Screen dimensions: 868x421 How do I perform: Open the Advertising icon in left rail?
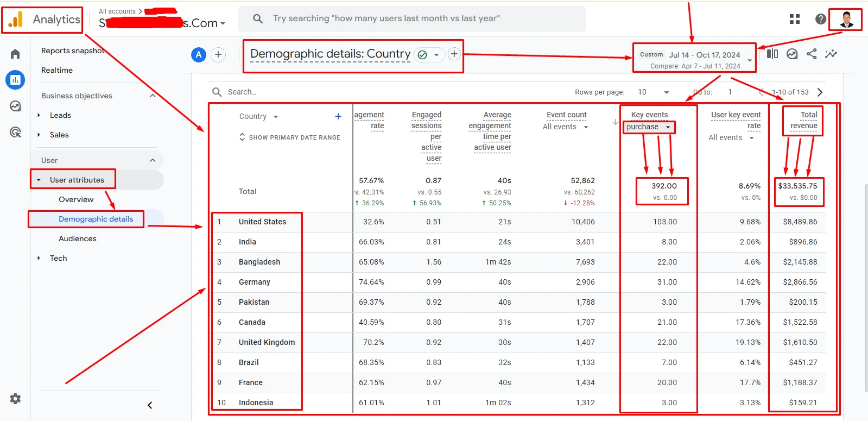pyautogui.click(x=15, y=132)
